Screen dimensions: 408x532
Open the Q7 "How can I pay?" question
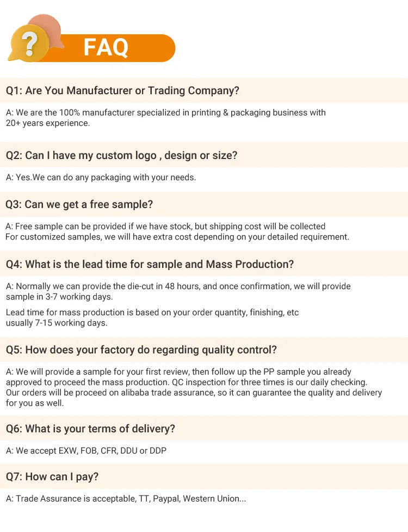click(x=52, y=477)
